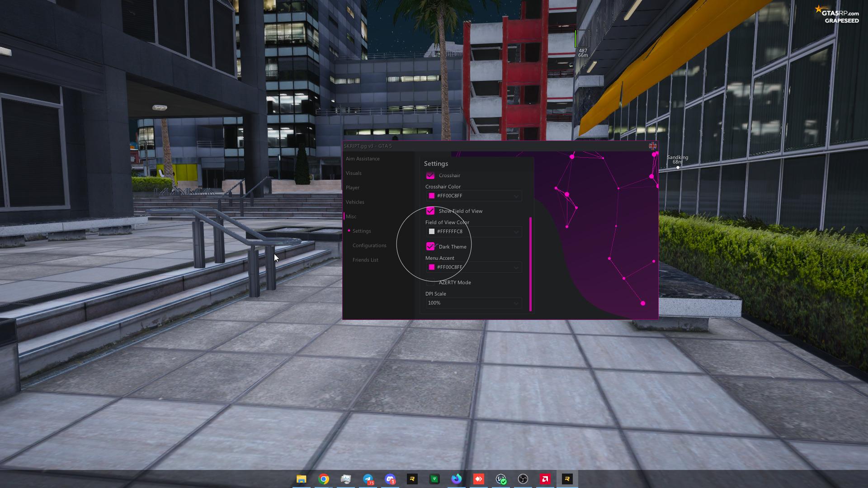Open the Friends List page
The image size is (868, 488).
click(365, 260)
